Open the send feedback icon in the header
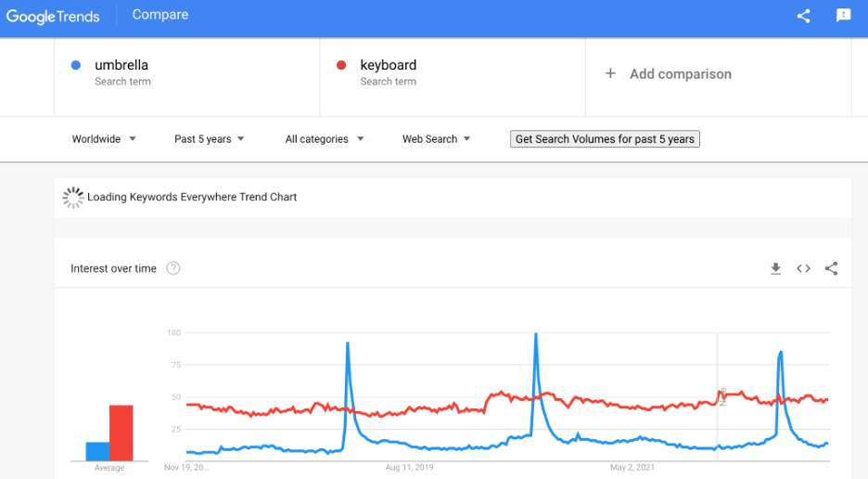Viewport: 868px width, 479px height. pyautogui.click(x=843, y=16)
